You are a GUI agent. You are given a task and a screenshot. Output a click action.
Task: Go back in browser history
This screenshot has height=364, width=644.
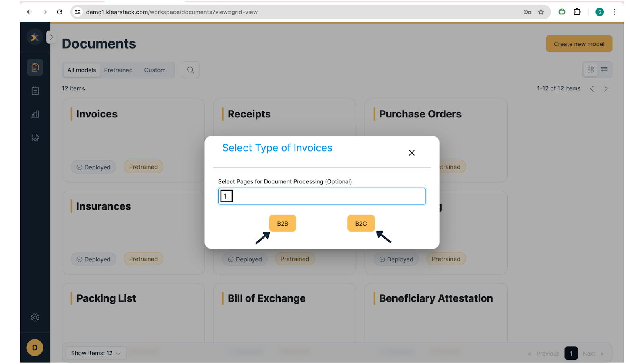point(29,12)
